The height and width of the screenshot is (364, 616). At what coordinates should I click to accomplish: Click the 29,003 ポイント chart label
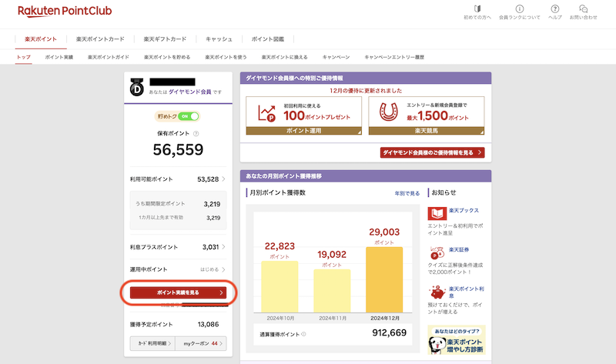point(383,236)
